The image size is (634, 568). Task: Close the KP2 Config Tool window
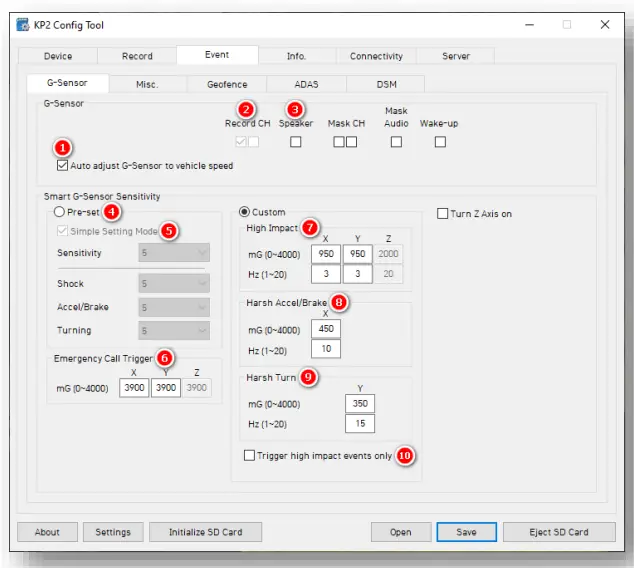(605, 25)
